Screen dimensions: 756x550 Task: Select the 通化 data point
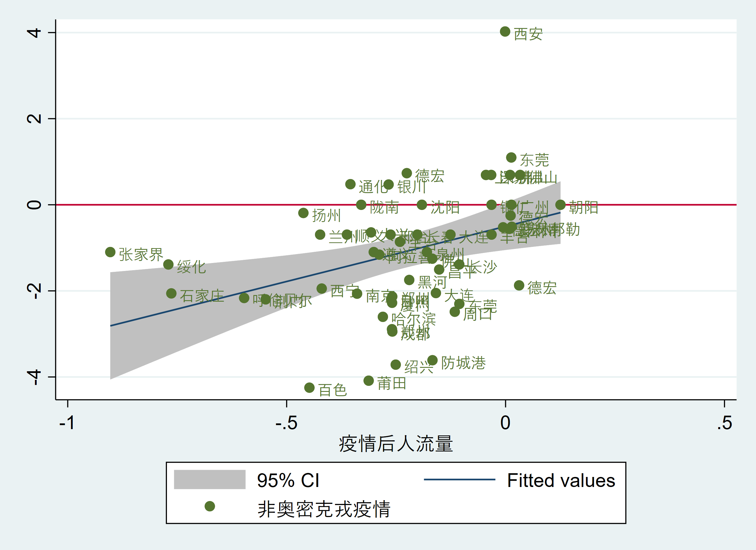(x=350, y=184)
